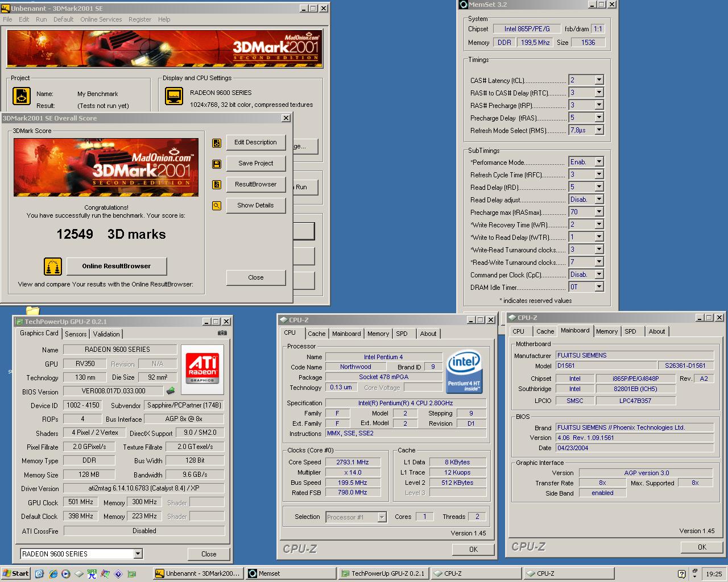The image size is (728, 582).
Task: Click the Display and CPU Settings monitor icon
Action: coord(174,96)
